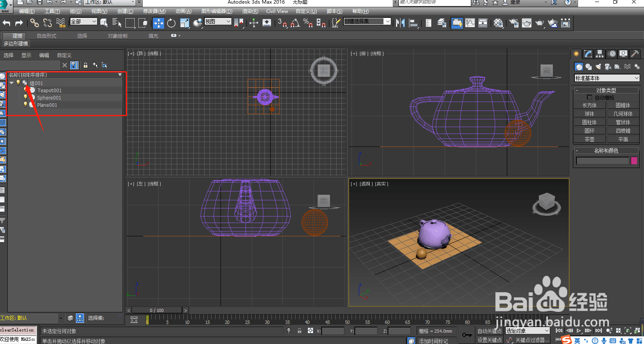Click the object name input field
644x344 pixels.
pos(602,161)
